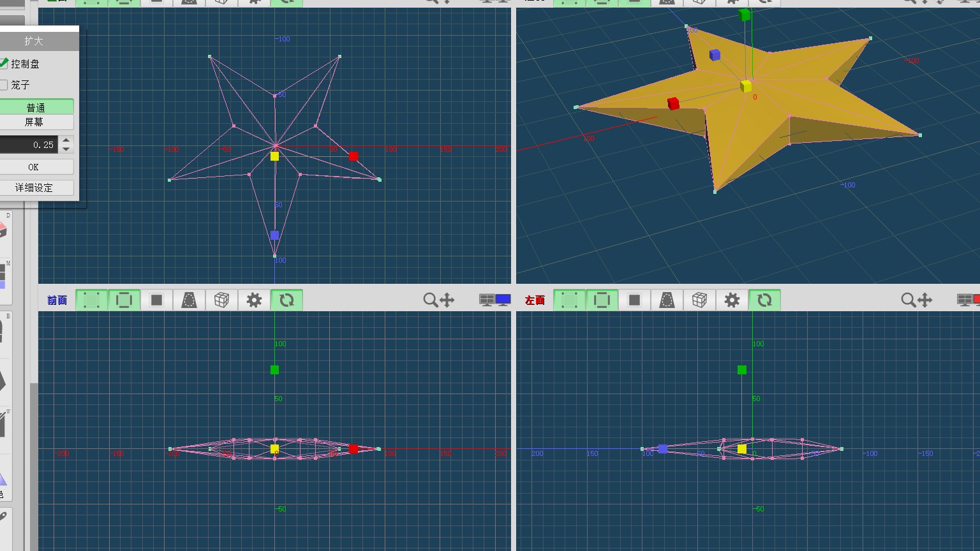Click the refresh icon in 前面 viewport toolbar

pyautogui.click(x=286, y=300)
